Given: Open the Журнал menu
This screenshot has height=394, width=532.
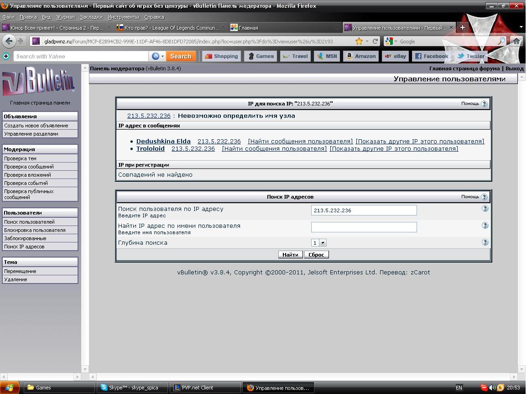Looking at the screenshot, I should (66, 17).
